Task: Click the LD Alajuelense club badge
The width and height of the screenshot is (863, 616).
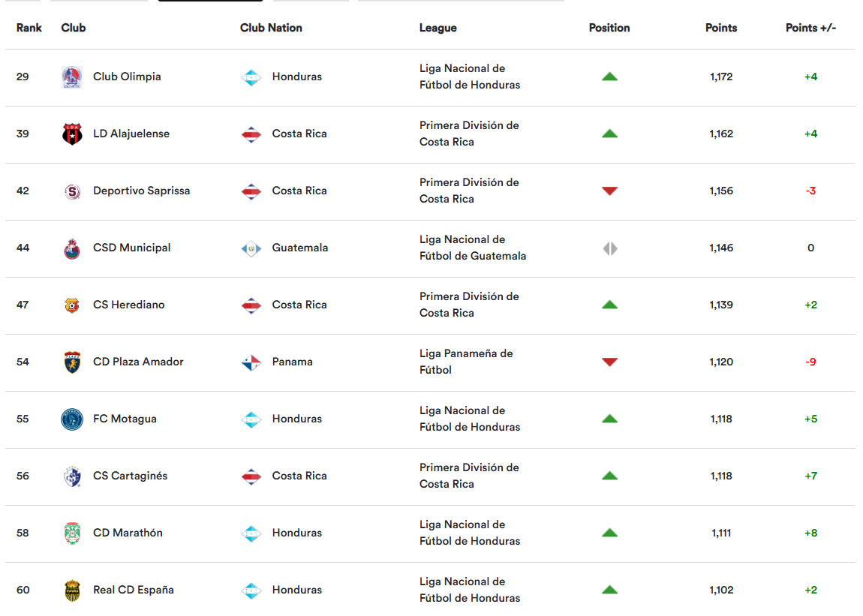Action: click(x=72, y=134)
